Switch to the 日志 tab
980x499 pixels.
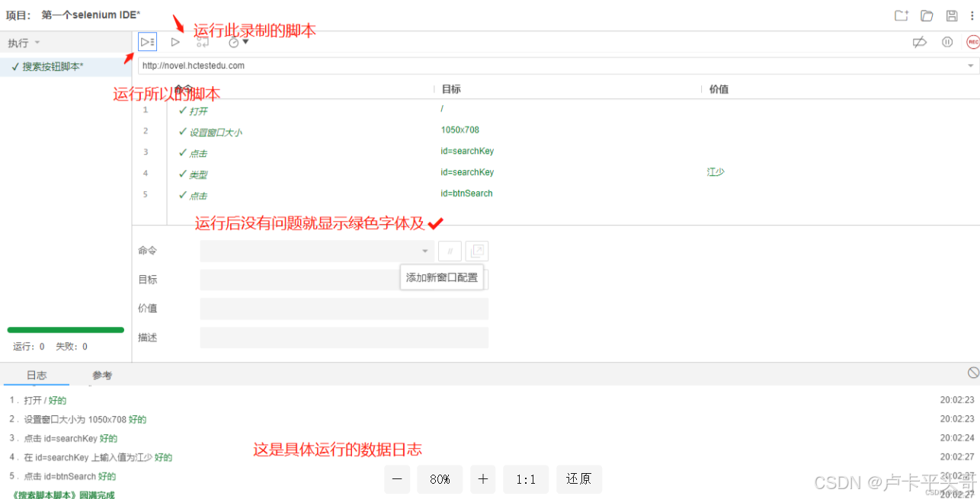point(37,375)
